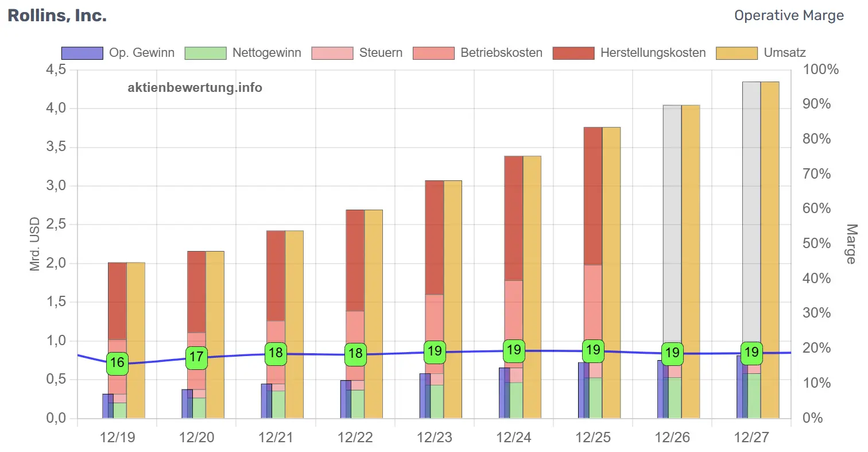Click the "12/19" x-axis label
The height and width of the screenshot is (452, 868).
point(117,438)
